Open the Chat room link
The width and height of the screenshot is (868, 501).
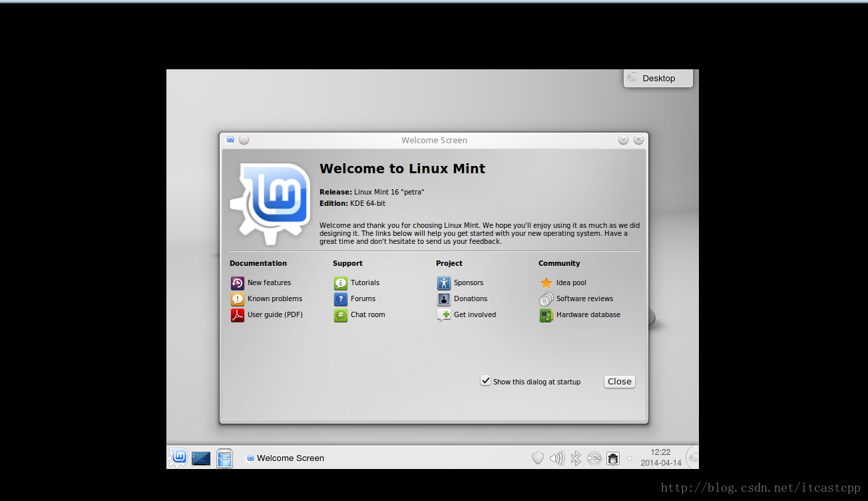point(367,314)
